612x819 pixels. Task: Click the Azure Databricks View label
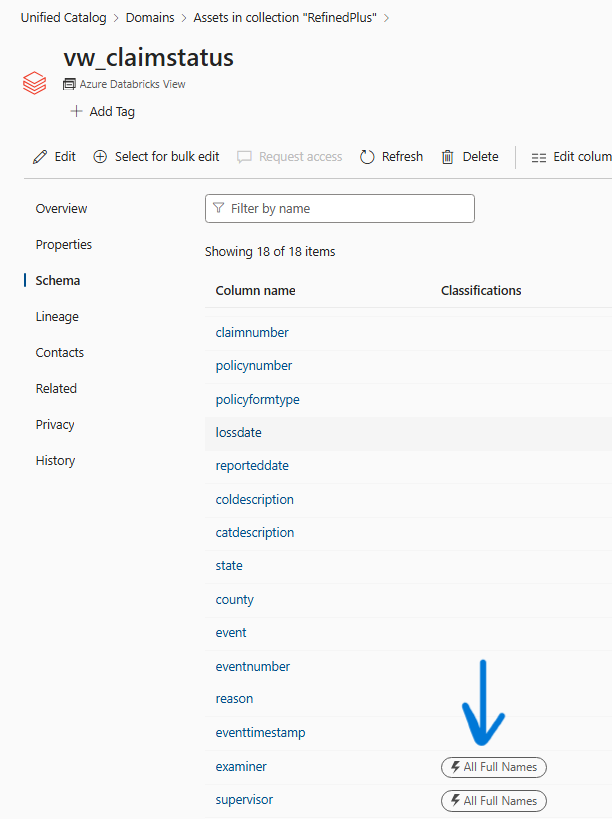point(132,84)
